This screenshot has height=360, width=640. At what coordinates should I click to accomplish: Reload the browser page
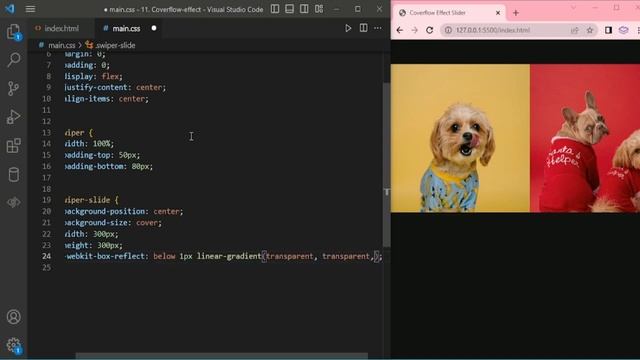429,30
